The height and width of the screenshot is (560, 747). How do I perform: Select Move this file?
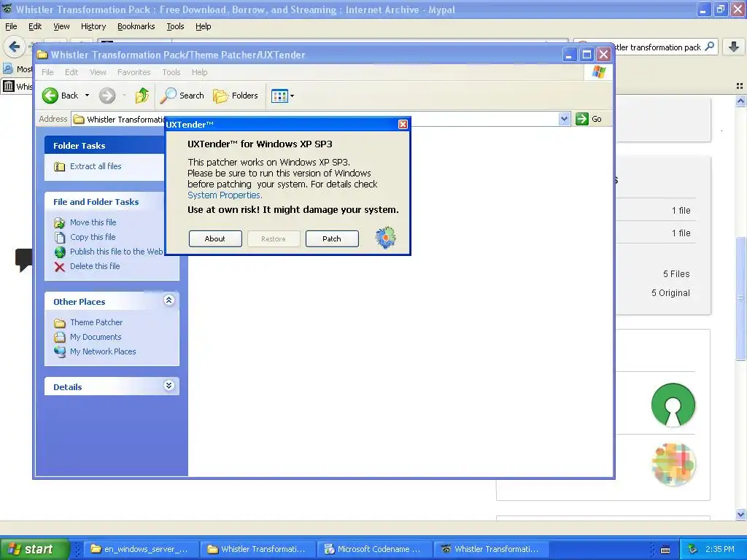pos(93,222)
